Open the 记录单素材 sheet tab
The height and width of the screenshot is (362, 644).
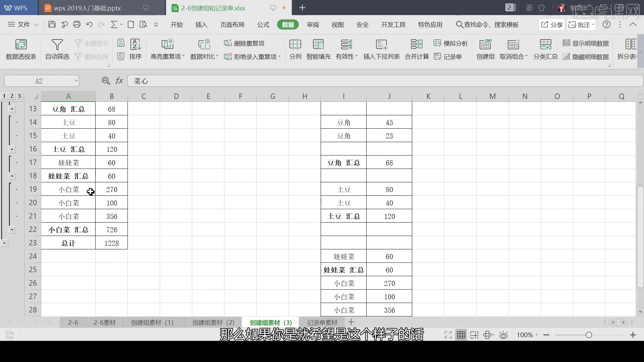(x=322, y=322)
